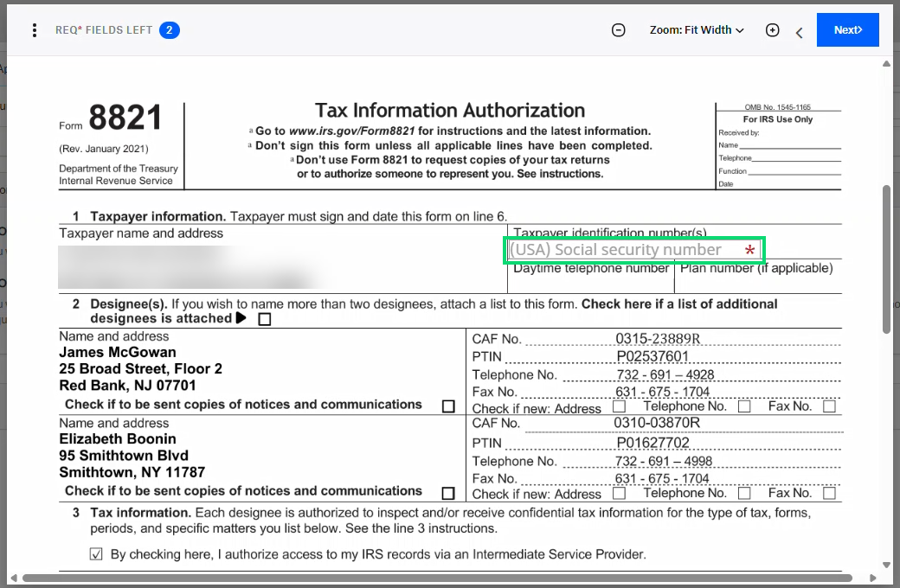
Task: Uncheck the Intermediate Service Provider authorization
Action: click(96, 553)
